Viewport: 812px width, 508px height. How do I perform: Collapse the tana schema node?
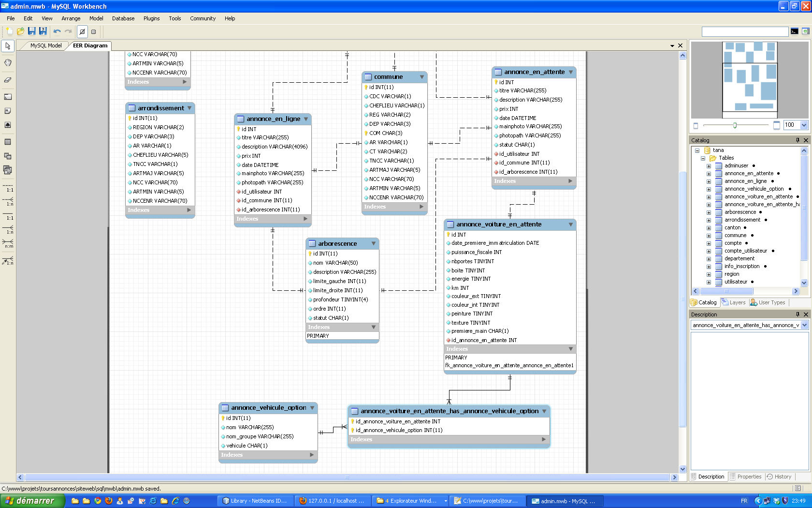(x=697, y=150)
